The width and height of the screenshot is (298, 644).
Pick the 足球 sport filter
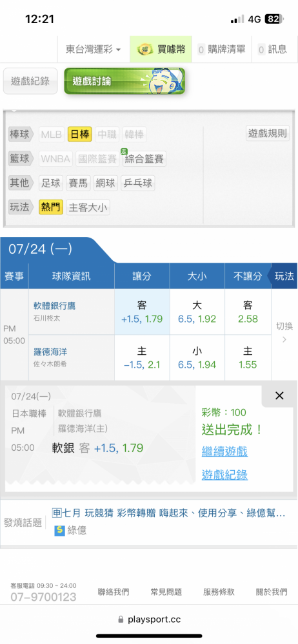pyautogui.click(x=51, y=183)
